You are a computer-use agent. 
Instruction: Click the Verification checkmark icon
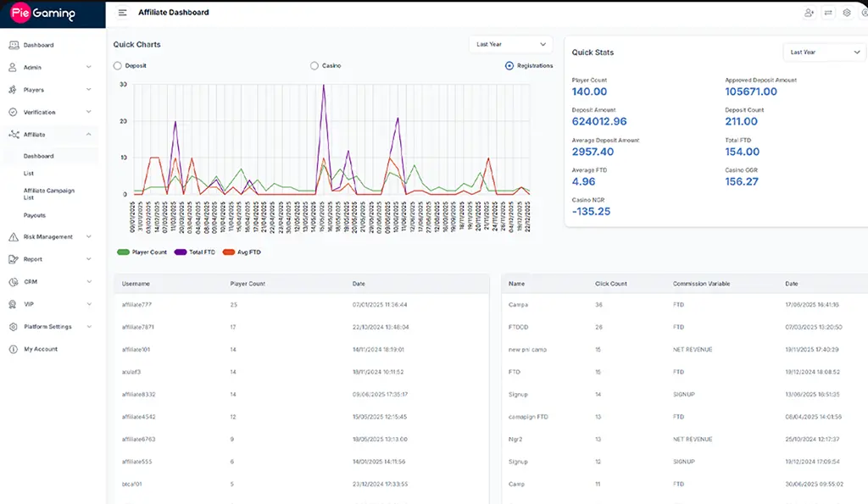point(13,112)
